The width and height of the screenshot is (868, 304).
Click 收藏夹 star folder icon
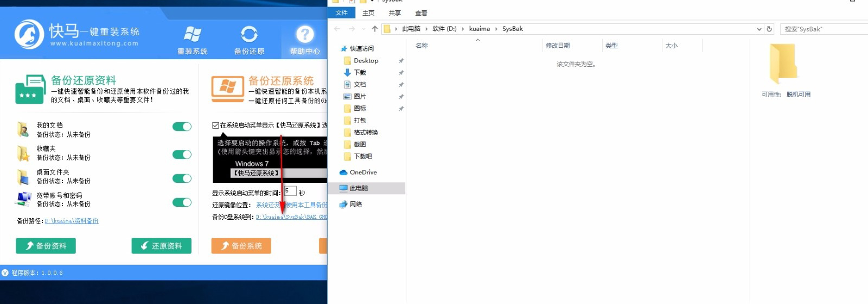click(x=23, y=154)
